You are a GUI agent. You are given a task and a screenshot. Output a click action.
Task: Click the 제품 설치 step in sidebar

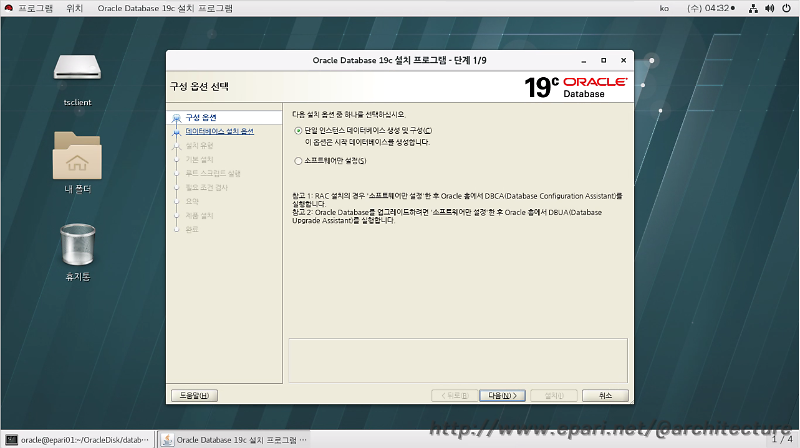(199, 216)
